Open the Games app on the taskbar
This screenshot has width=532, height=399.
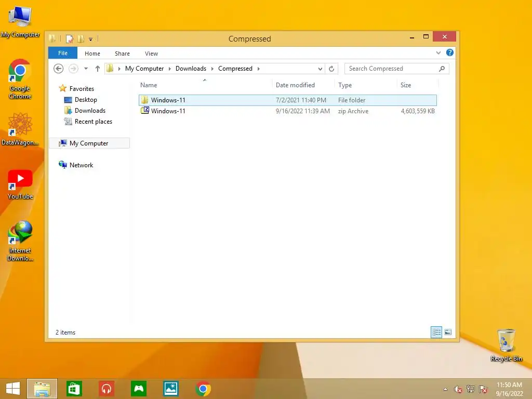point(139,389)
